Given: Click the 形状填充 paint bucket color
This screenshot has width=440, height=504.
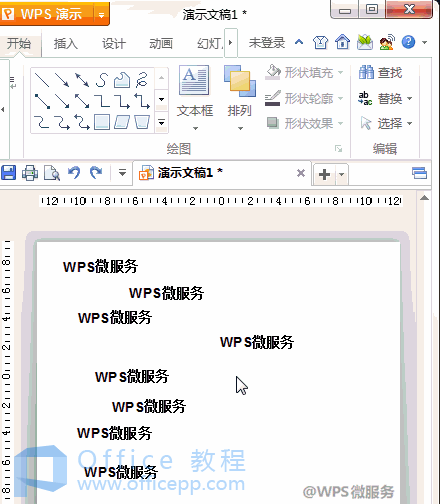Looking at the screenshot, I should coord(273,72).
